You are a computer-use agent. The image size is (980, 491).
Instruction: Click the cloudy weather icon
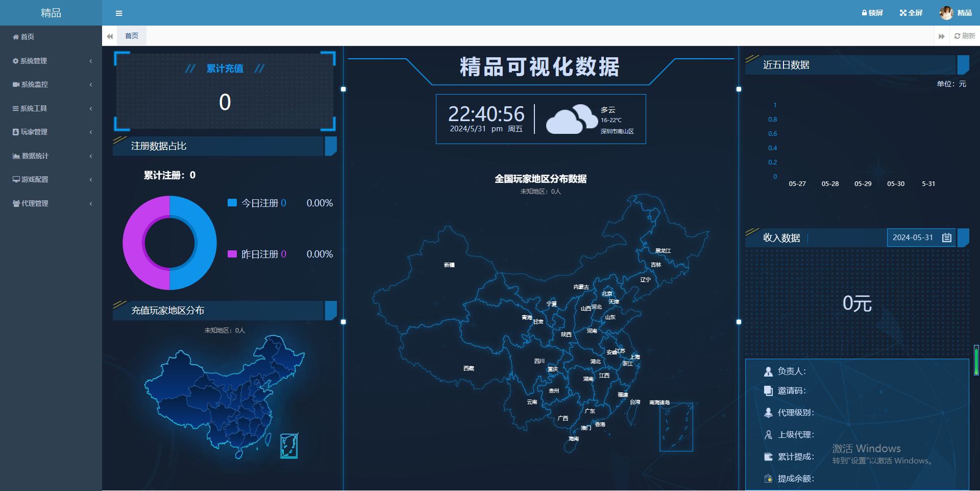click(571, 119)
